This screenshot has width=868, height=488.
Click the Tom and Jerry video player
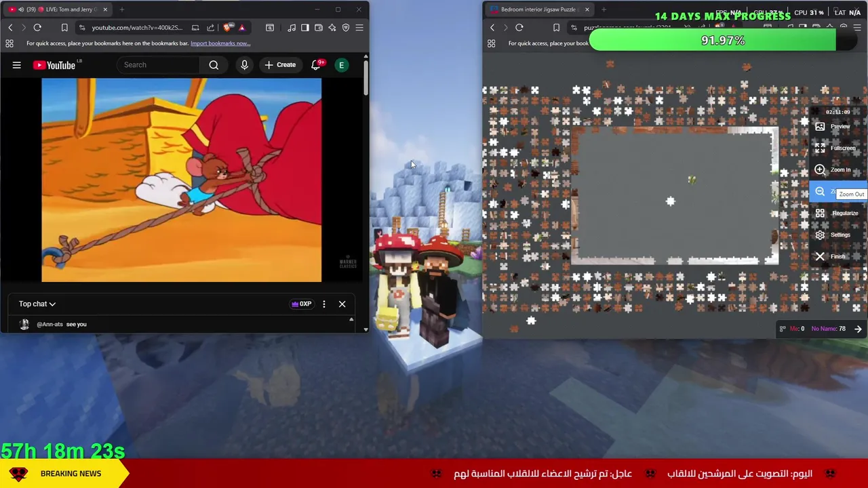point(181,180)
